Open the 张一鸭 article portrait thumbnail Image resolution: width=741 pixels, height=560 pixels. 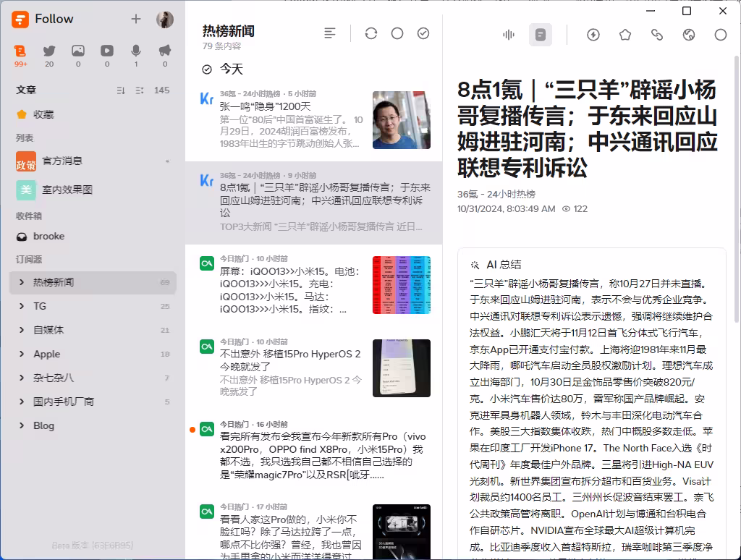point(401,120)
